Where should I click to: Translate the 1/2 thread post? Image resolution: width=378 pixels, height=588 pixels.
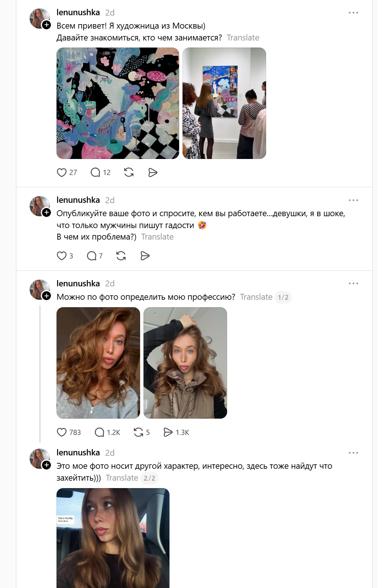pos(256,297)
